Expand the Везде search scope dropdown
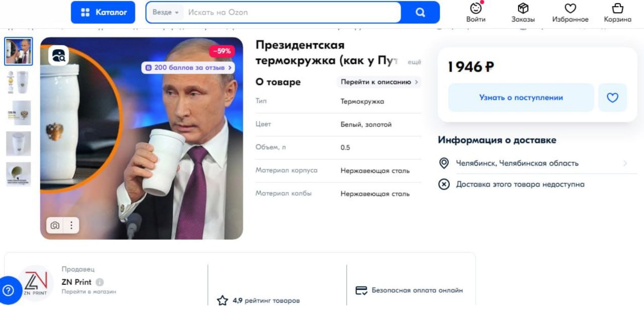This screenshot has width=644, height=310. [x=165, y=12]
